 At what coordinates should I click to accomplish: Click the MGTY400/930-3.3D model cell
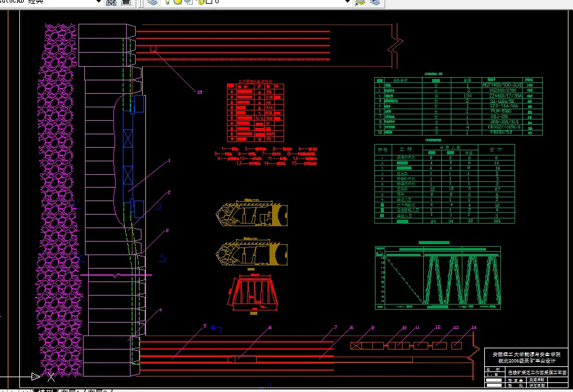pyautogui.click(x=502, y=85)
